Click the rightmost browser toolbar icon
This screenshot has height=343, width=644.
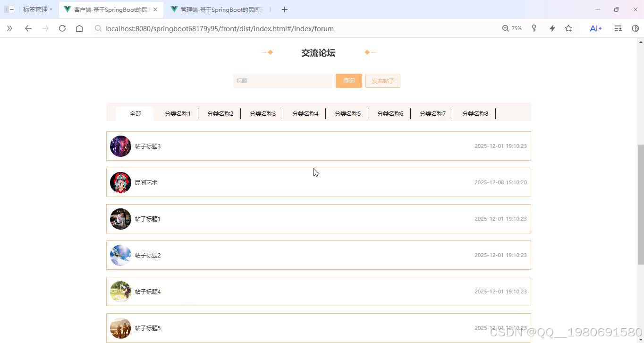pos(636,28)
